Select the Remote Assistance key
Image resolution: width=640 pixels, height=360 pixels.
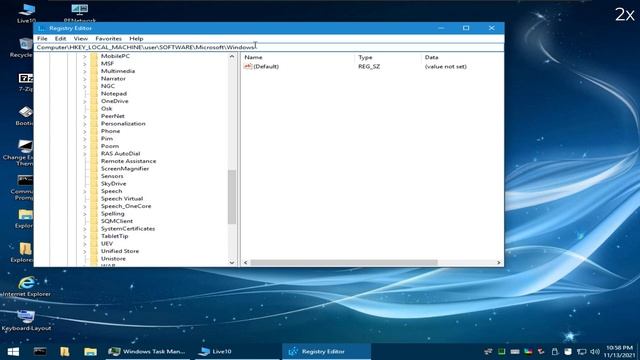pos(128,161)
